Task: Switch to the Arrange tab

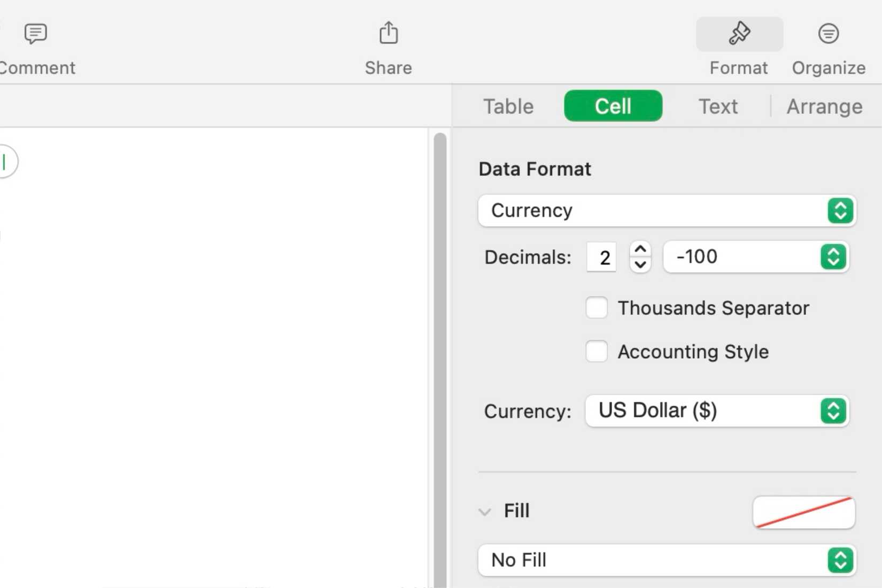Action: (x=824, y=106)
